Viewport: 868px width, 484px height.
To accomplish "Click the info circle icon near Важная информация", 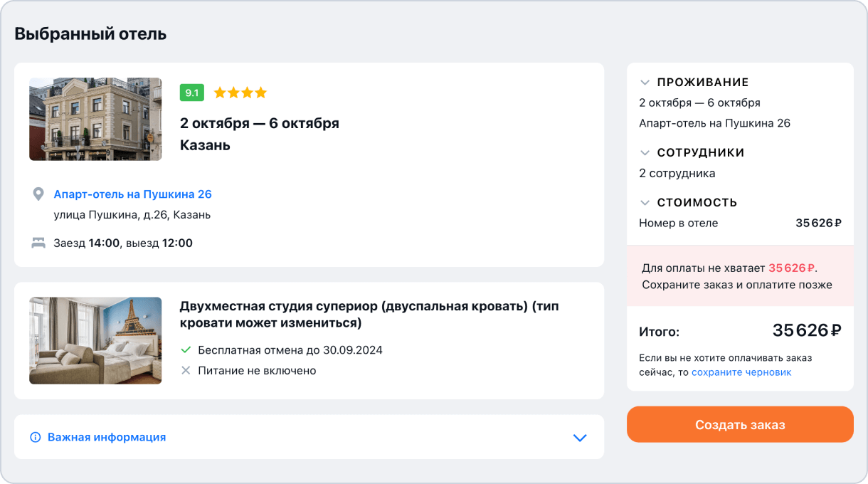I will click(35, 437).
